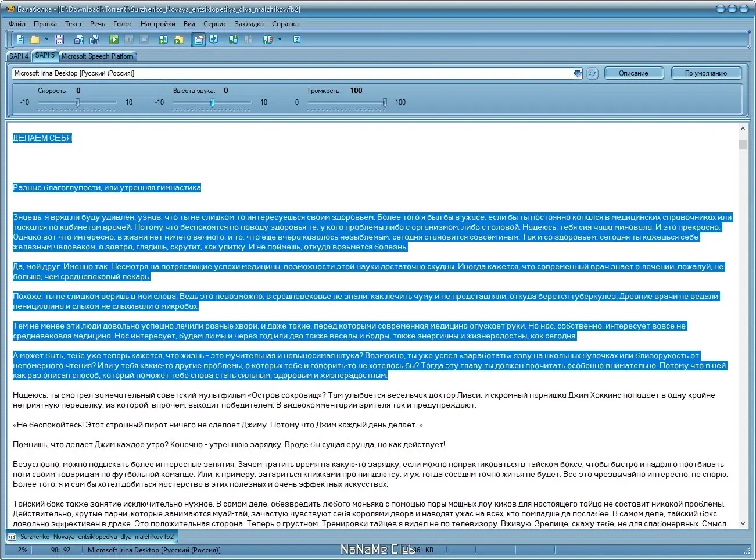Viewport: 756px width, 560px height.
Task: Click the По умолчанию button
Action: [706, 73]
